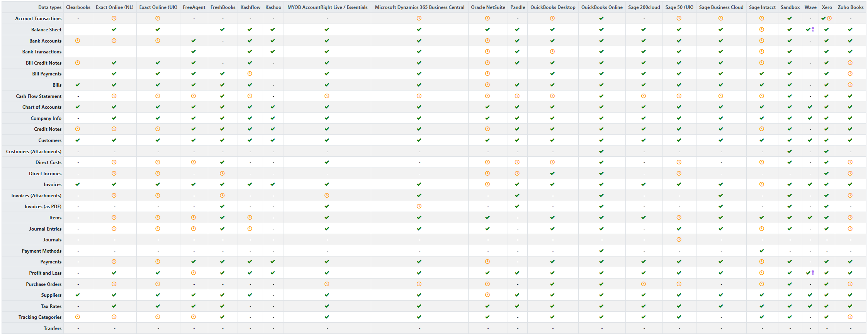Screen dimensions: 868x335
Task: Click Direct Incomes clock under FreshBooks
Action: [x=222, y=173]
